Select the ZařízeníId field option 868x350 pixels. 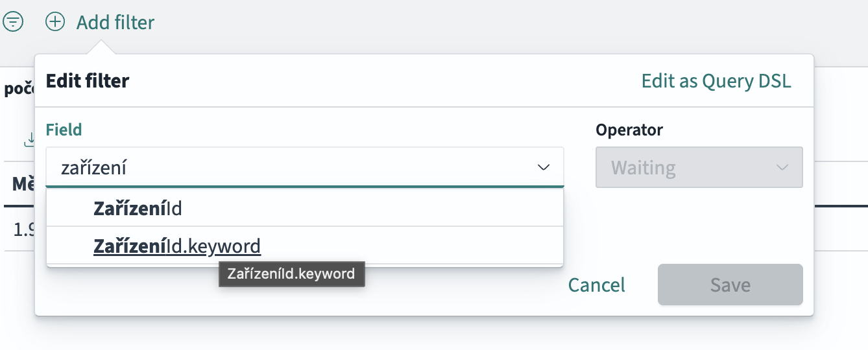click(138, 208)
